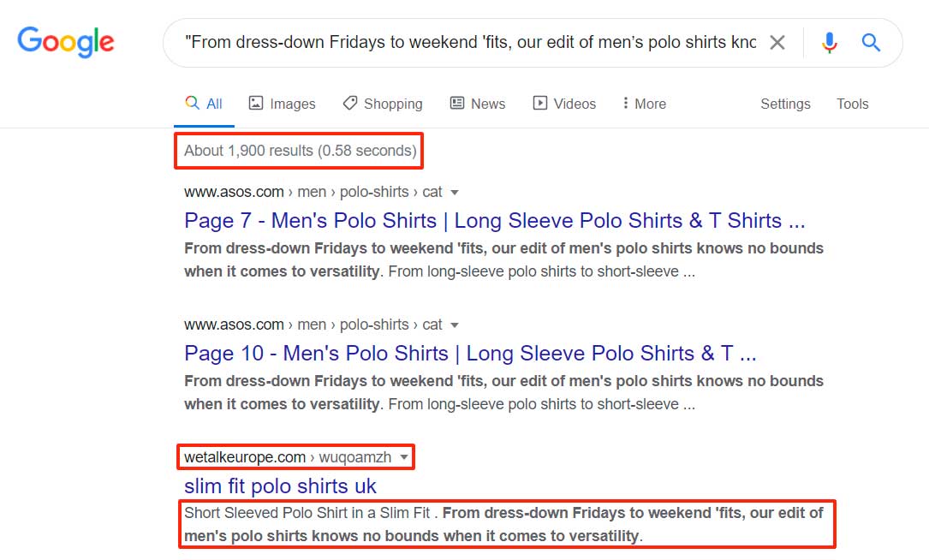Expand dropdown arrow beside wetalkeurope.com result
This screenshot has height=560, width=929.
[x=404, y=457]
